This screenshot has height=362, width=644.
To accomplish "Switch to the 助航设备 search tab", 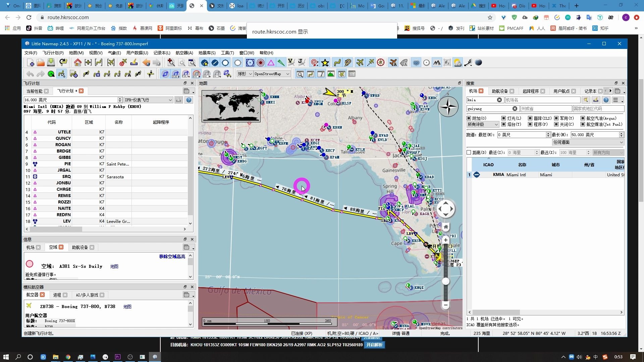I will 499,91.
